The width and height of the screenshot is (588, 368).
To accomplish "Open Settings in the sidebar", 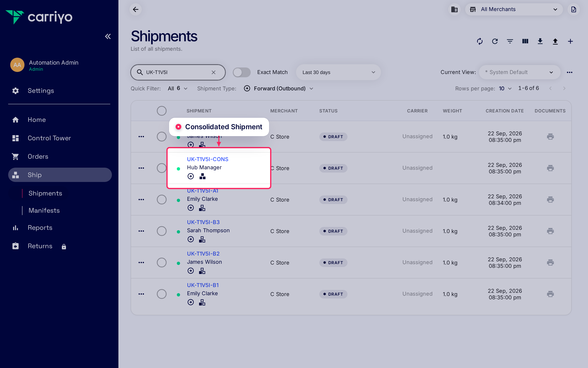I will (41, 91).
